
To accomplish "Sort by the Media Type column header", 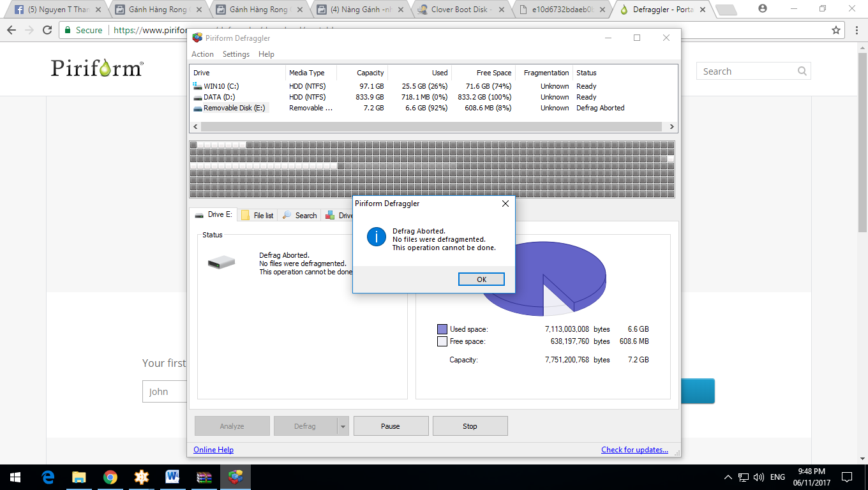I will click(311, 73).
